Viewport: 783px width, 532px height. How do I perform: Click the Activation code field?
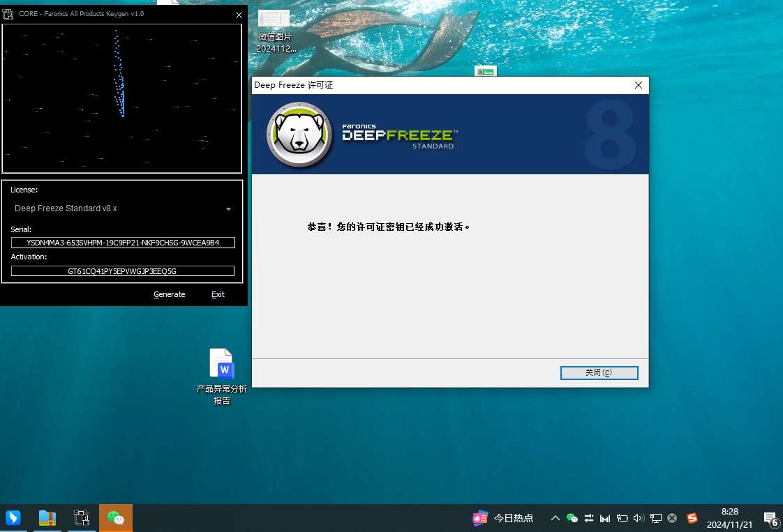(122, 271)
